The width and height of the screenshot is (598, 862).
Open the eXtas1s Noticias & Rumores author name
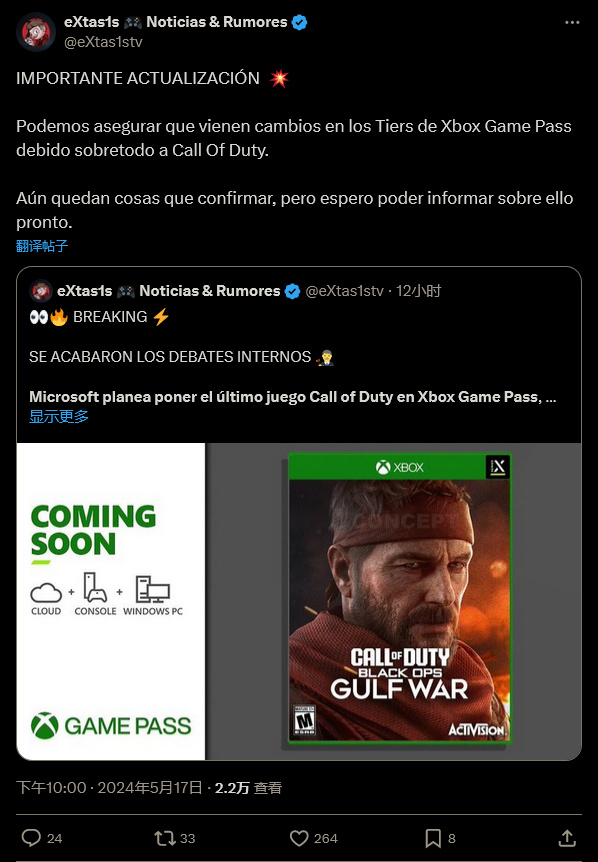click(175, 22)
